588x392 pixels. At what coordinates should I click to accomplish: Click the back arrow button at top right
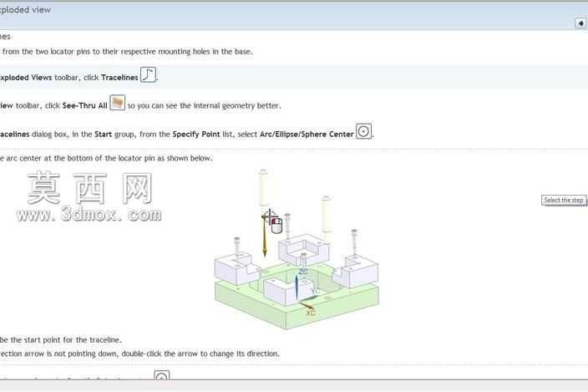tap(580, 23)
